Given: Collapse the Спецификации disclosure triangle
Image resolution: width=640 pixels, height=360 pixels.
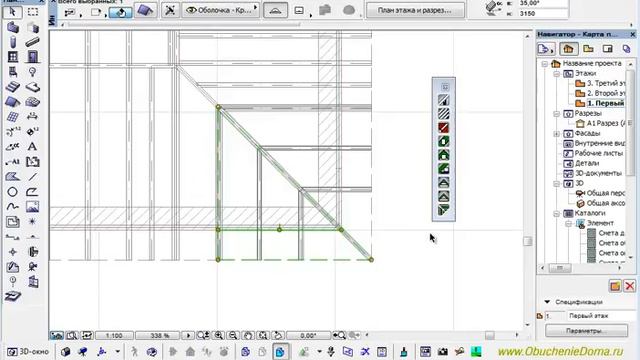Looking at the screenshot, I should pyautogui.click(x=547, y=302).
